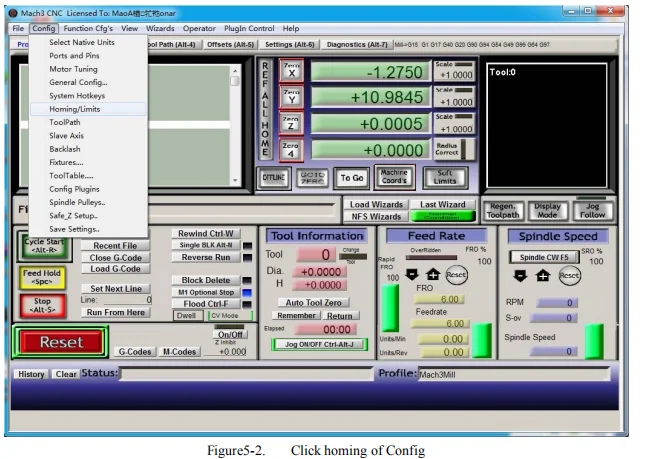Viewport: 648px width, 459px height.
Task: Open ToolTable.... menu entry
Action: click(x=88, y=176)
